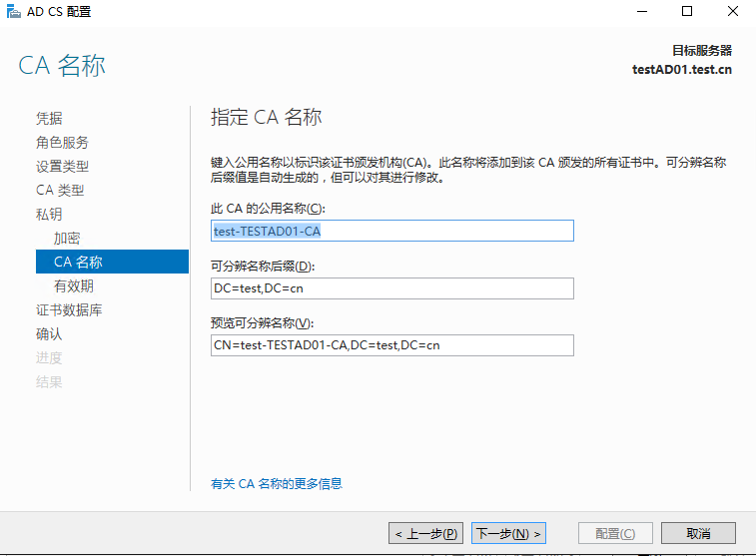The width and height of the screenshot is (756, 556).
Task: Open the 确认 step
Action: coord(49,333)
